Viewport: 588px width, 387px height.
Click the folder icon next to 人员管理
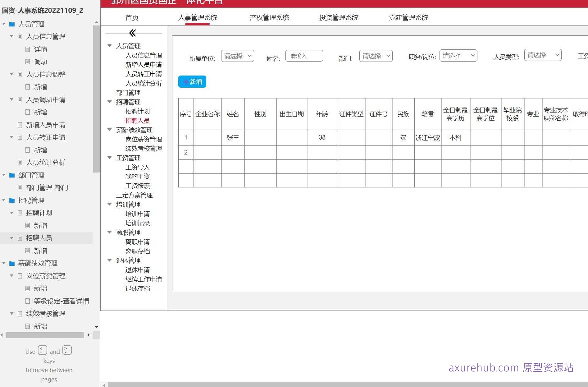pyautogui.click(x=11, y=24)
